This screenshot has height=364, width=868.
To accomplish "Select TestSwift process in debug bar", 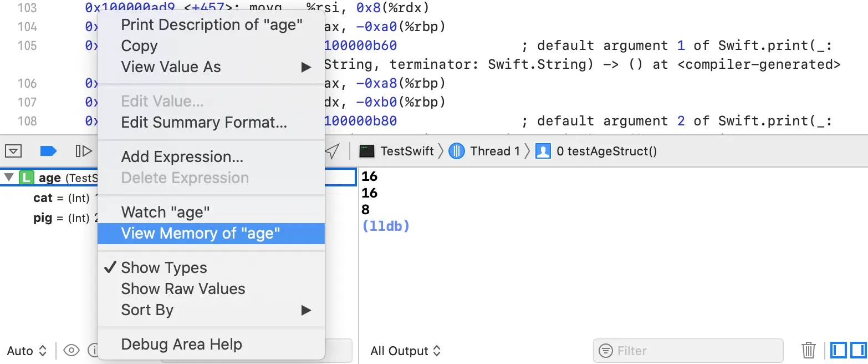I will [x=396, y=151].
